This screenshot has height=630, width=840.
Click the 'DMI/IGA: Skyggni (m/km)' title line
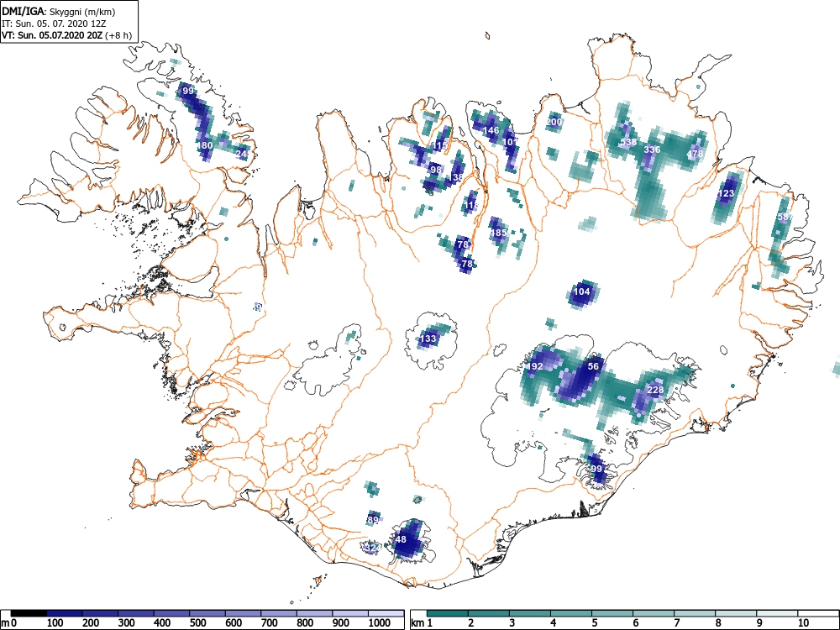point(59,12)
